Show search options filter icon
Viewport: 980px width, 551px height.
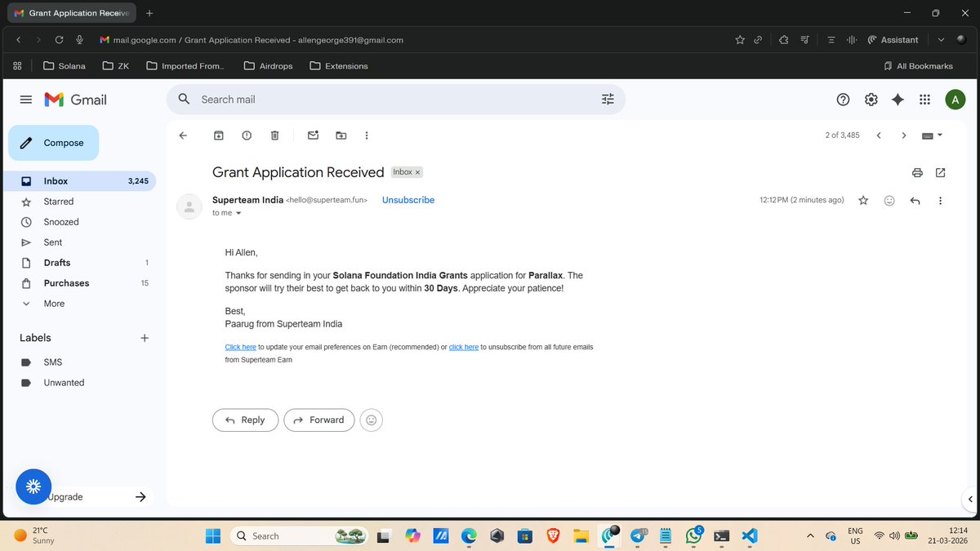click(x=608, y=100)
